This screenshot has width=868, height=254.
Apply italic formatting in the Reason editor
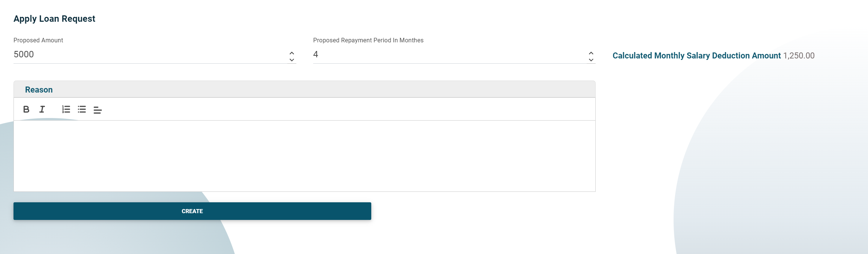[x=42, y=109]
